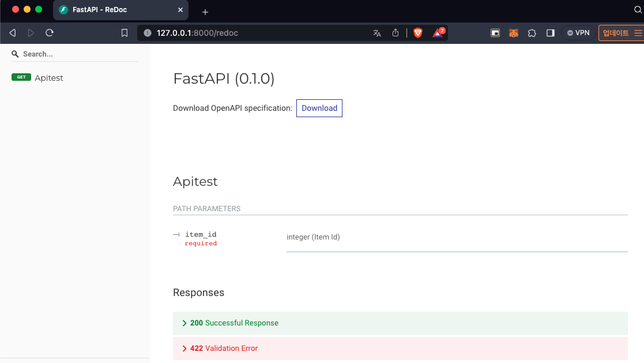Open site info icon beside the URL
Viewport: 644px width, 363px height.
point(148,33)
